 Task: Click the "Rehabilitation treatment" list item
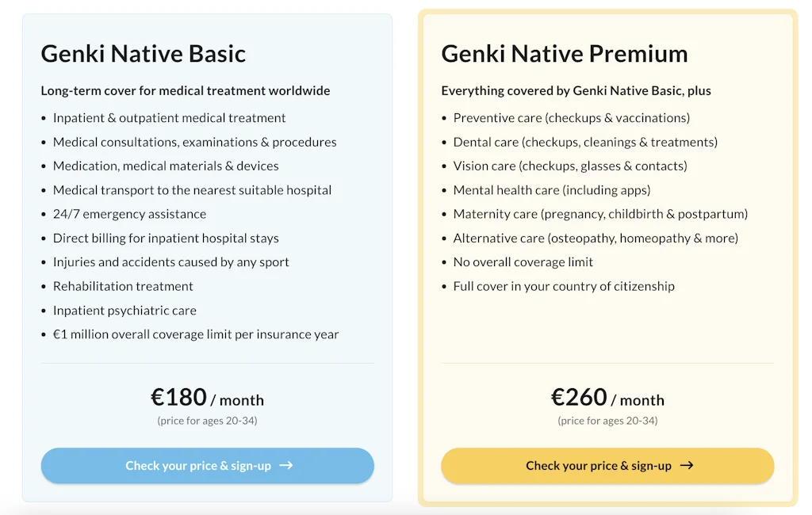coord(123,286)
